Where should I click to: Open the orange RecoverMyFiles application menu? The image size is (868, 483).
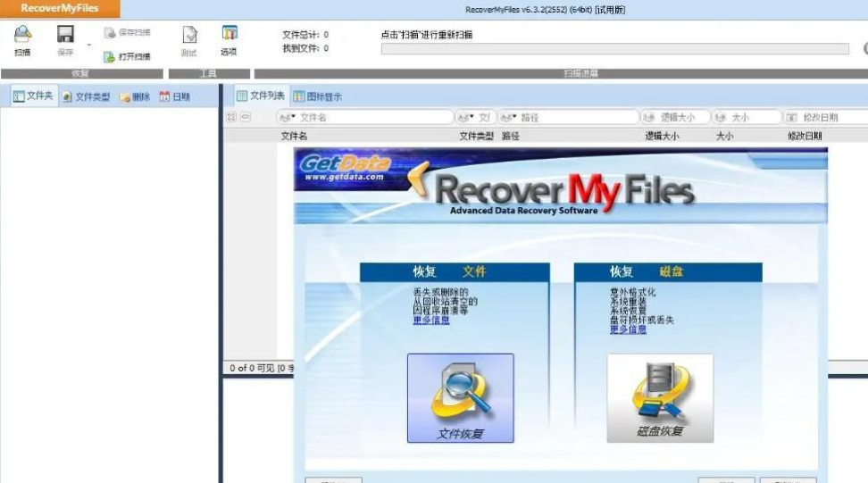click(x=60, y=8)
